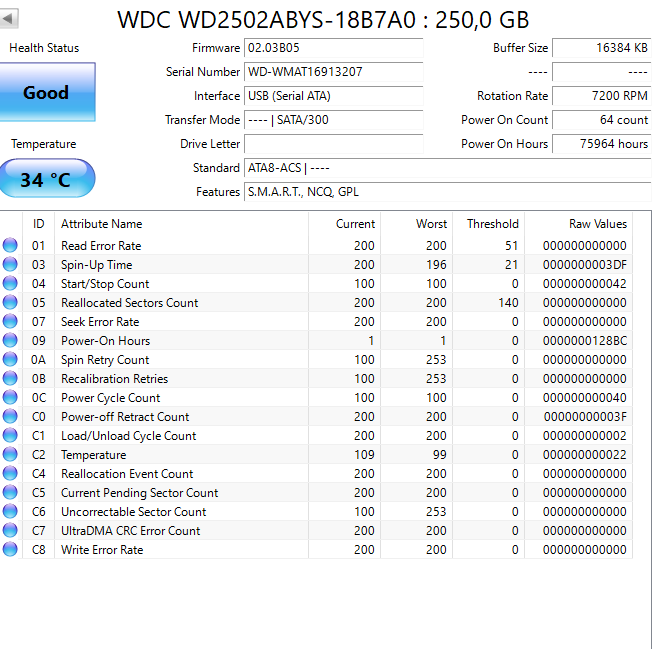Click the Firmware field 02.03B05
Image resolution: width=655 pixels, height=649 pixels.
(x=333, y=48)
